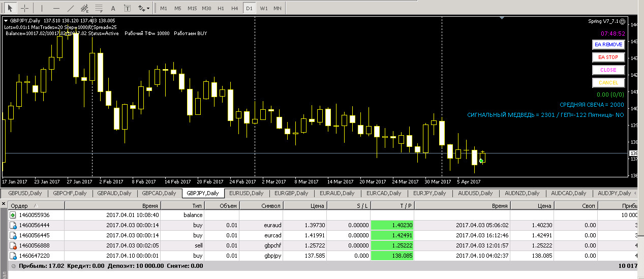Toggle the M15 timeframe button
Image resolution: width=644 pixels, height=279 pixels.
[x=192, y=9]
